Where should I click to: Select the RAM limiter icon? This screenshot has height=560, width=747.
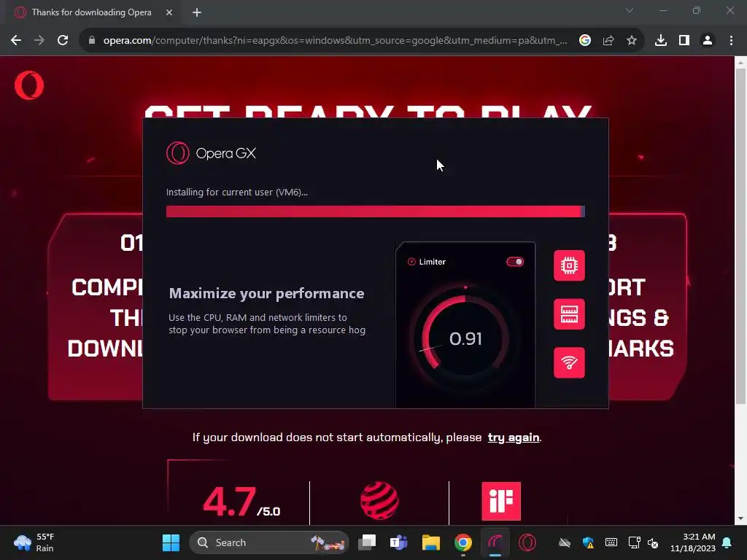pos(569,314)
